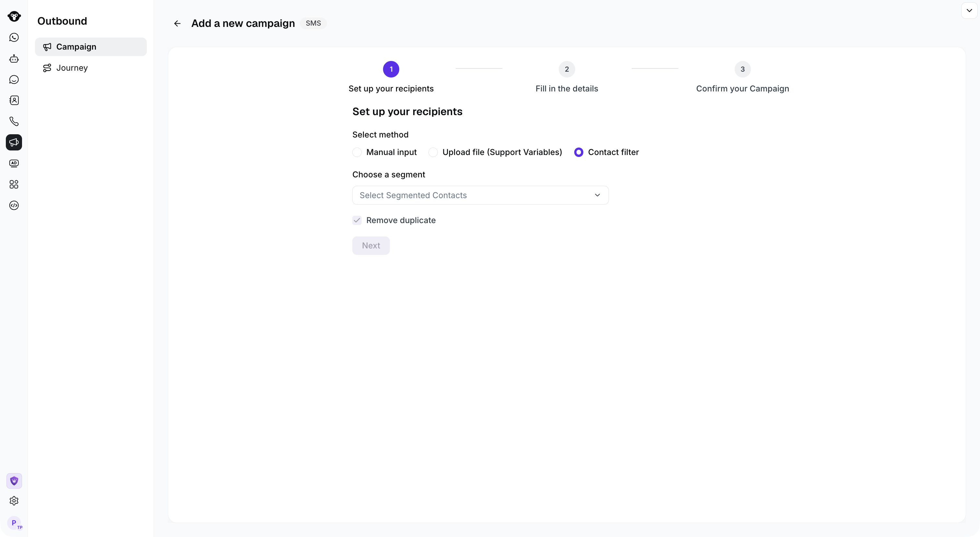Go back using the left arrow icon
980x537 pixels.
pos(177,24)
